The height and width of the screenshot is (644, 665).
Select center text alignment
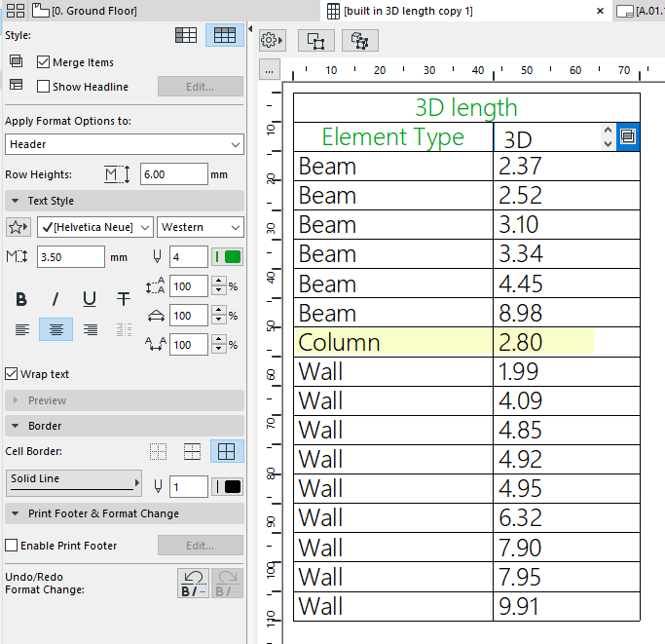pos(55,329)
